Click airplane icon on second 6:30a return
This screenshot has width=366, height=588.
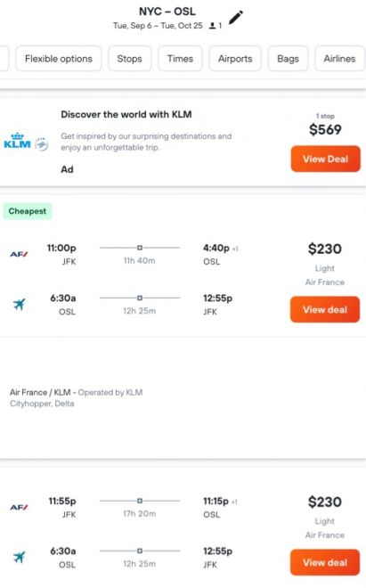tap(19, 557)
